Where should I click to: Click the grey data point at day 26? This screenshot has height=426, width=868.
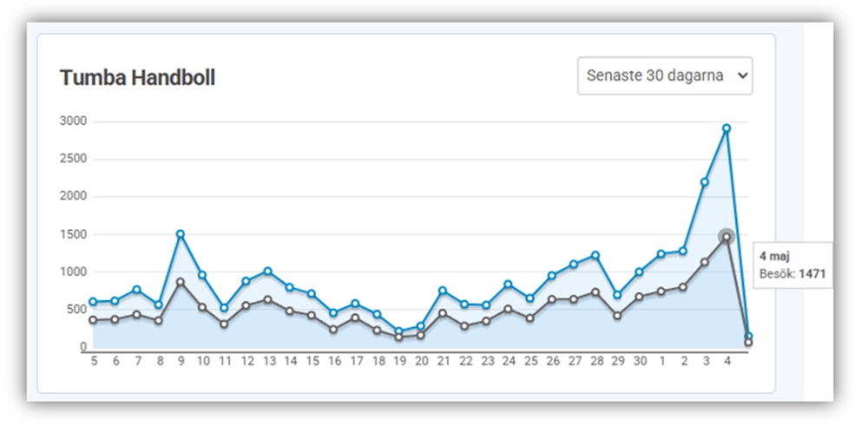pyautogui.click(x=552, y=299)
